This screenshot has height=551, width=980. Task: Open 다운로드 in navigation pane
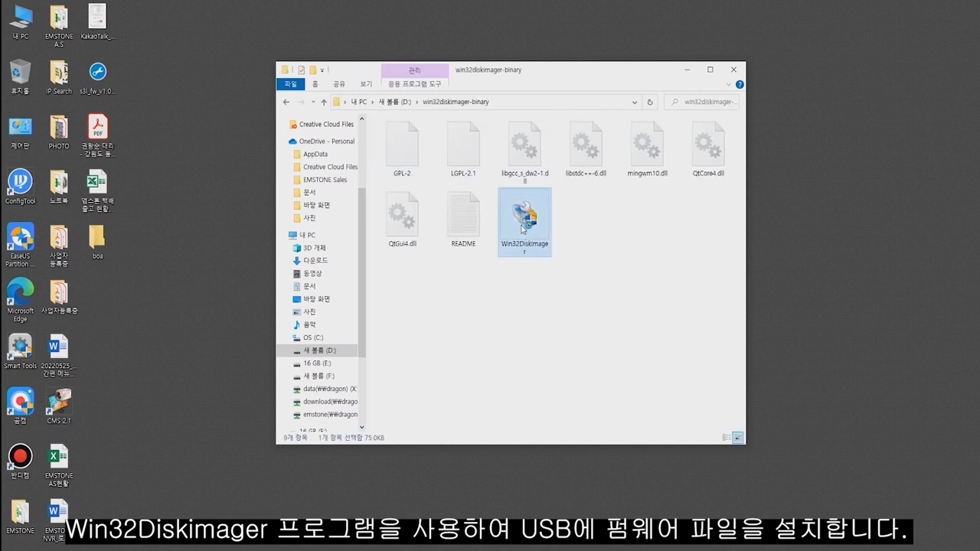pyautogui.click(x=310, y=261)
